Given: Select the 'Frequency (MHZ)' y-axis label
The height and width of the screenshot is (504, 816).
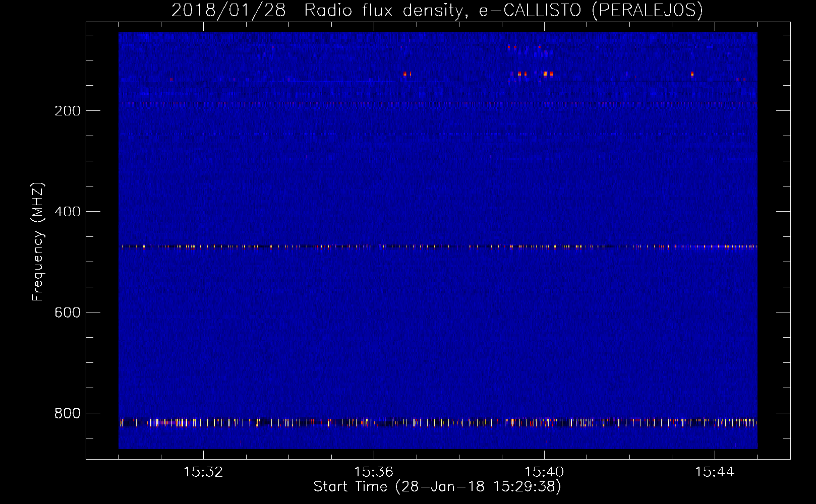Looking at the screenshot, I should tap(38, 241).
